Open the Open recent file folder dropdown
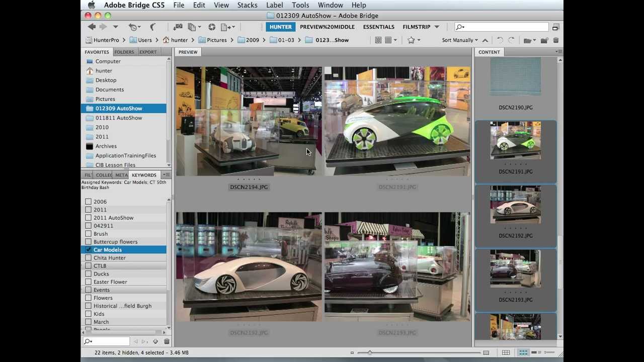Screen dimensions: 644x362 pos(529,40)
